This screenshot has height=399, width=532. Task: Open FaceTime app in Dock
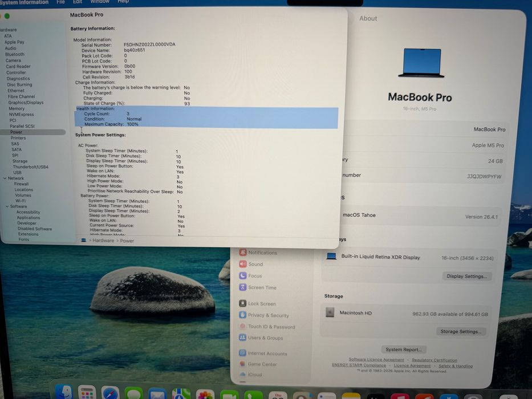pyautogui.click(x=229, y=395)
